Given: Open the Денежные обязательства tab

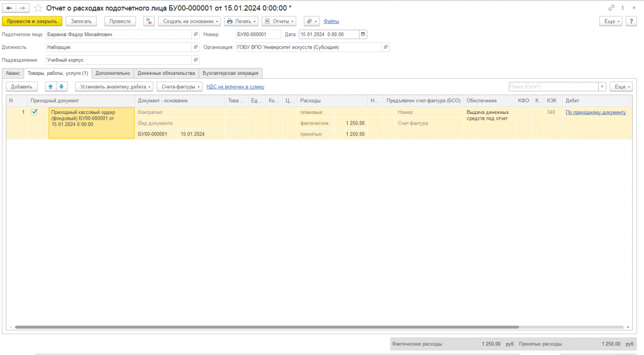Looking at the screenshot, I should (166, 73).
